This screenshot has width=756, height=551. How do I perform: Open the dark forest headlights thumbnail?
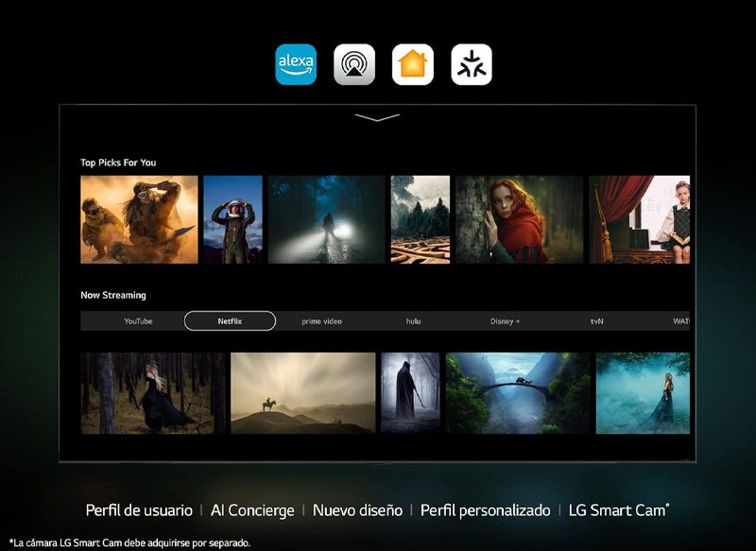326,219
